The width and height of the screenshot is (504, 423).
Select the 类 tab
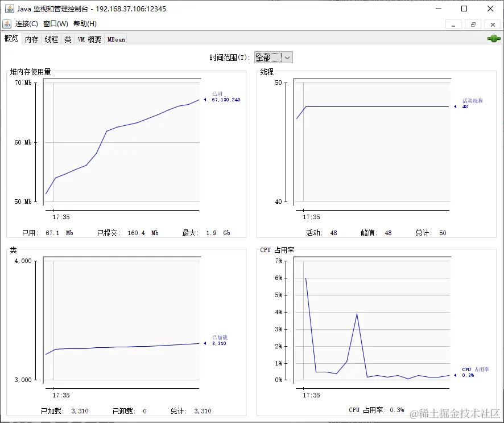(x=68, y=39)
